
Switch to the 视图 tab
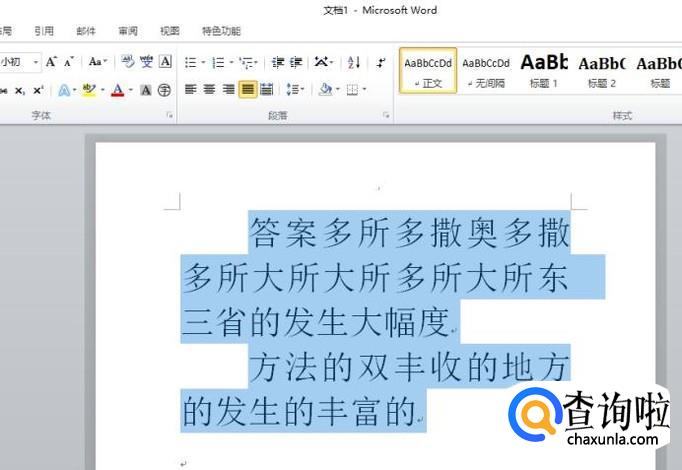coord(170,31)
